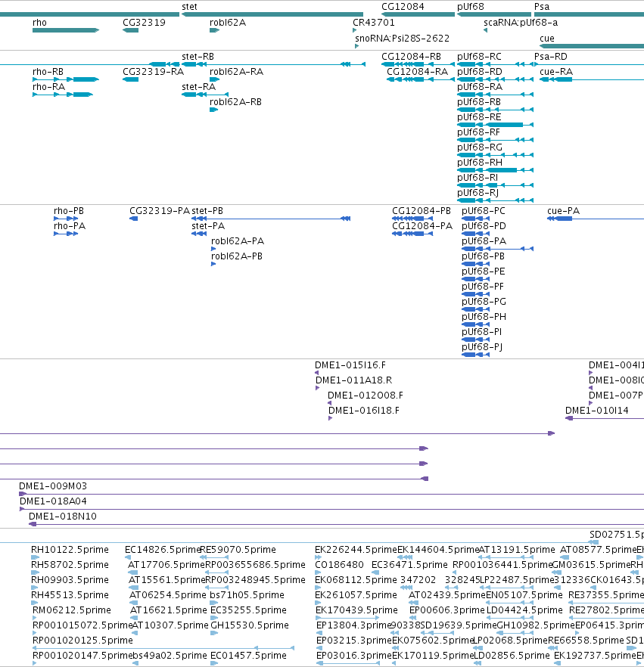Click CG12084-PA protein label
The width and height of the screenshot is (644, 667).
(x=422, y=226)
